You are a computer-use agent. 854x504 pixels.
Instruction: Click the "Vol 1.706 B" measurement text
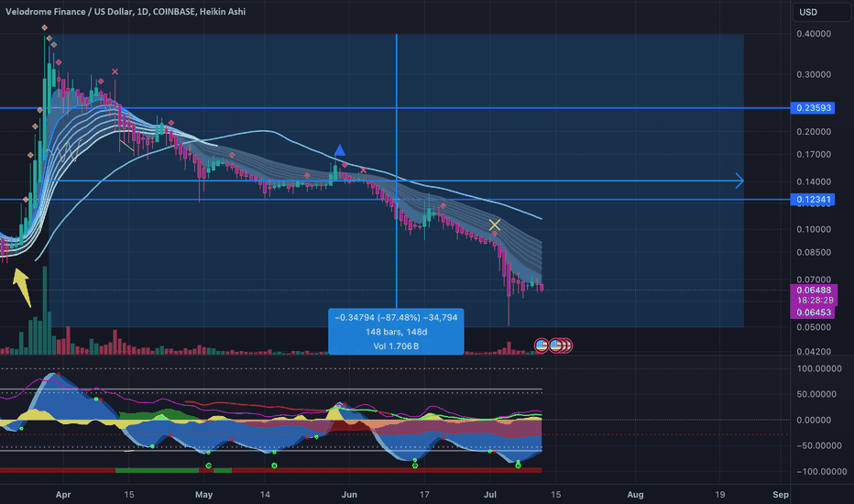click(x=396, y=346)
